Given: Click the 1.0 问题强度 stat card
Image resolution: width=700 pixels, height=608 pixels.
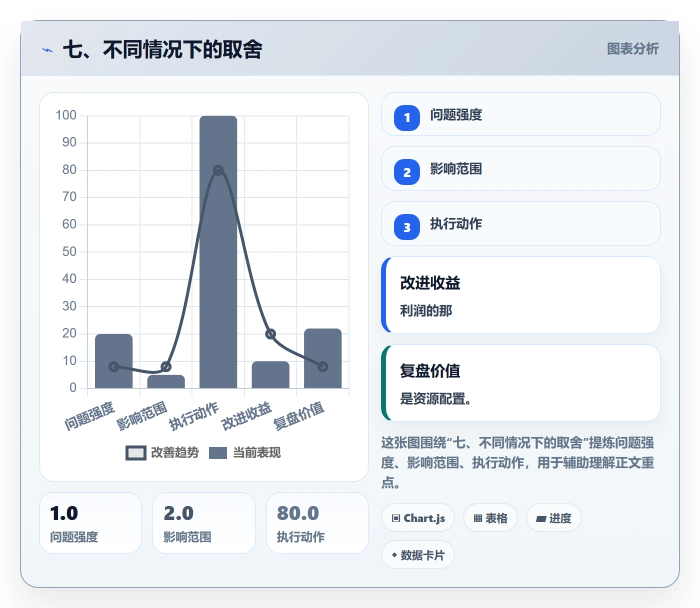Looking at the screenshot, I should (x=90, y=523).
